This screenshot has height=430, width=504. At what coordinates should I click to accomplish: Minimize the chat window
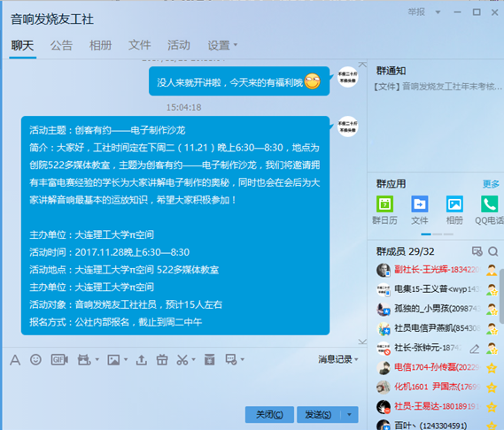click(457, 12)
